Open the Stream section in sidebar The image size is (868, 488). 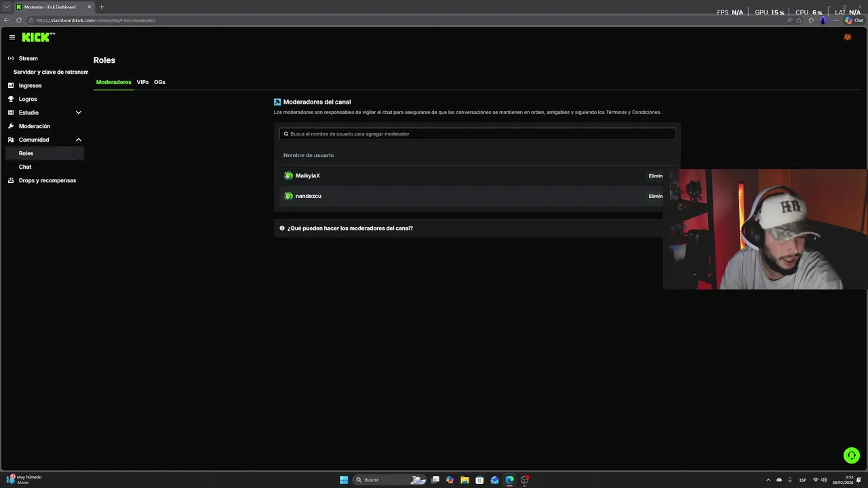point(28,58)
